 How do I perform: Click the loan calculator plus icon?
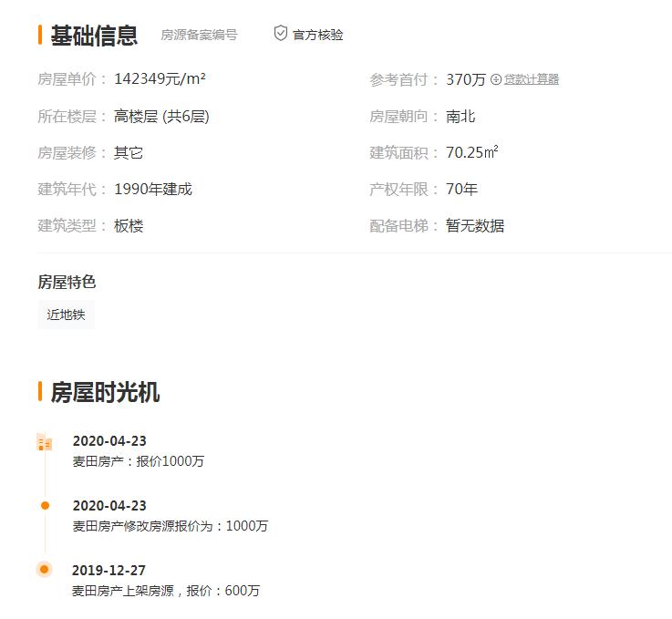495,79
